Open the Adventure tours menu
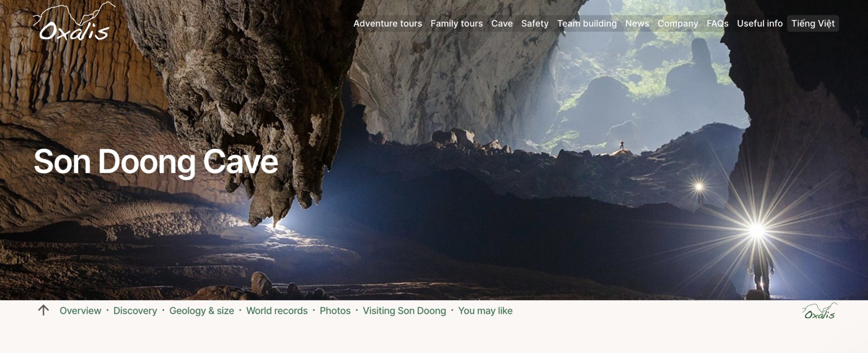The width and height of the screenshot is (868, 353). (x=388, y=23)
